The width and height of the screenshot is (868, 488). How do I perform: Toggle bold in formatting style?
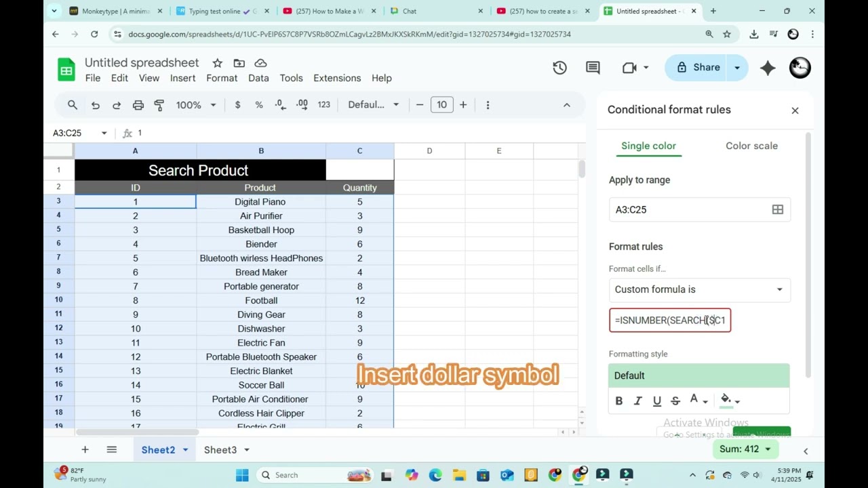pos(618,401)
